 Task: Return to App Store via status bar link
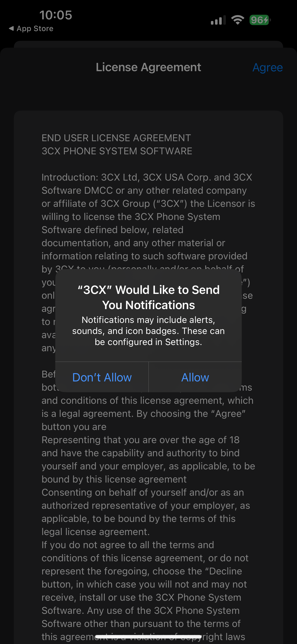[35, 29]
